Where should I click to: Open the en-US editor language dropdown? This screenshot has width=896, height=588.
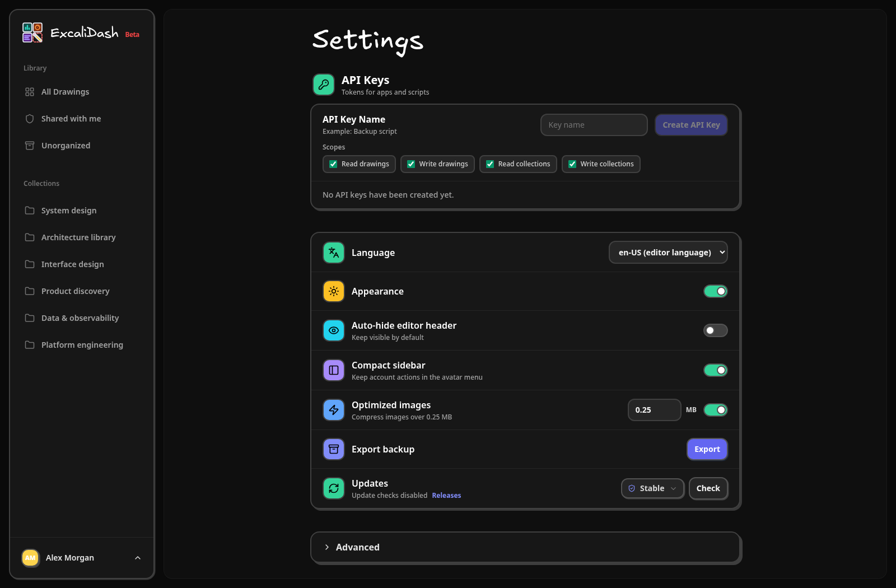668,253
